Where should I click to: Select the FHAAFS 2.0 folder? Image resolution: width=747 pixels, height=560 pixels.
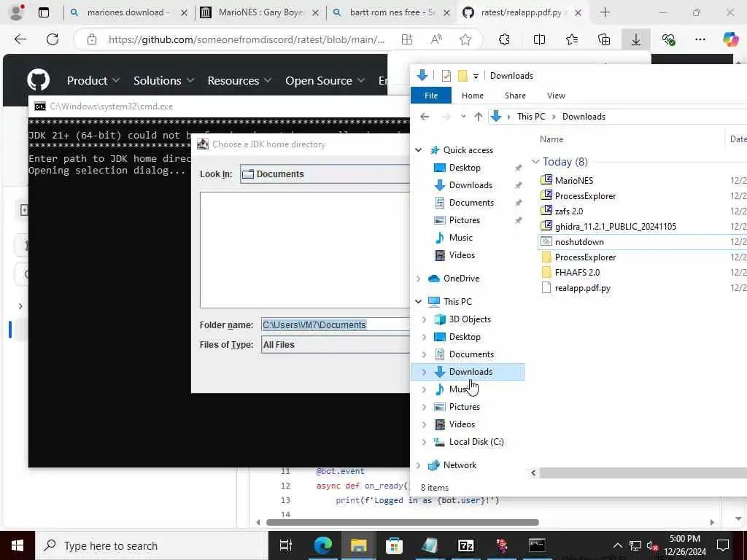pyautogui.click(x=577, y=273)
